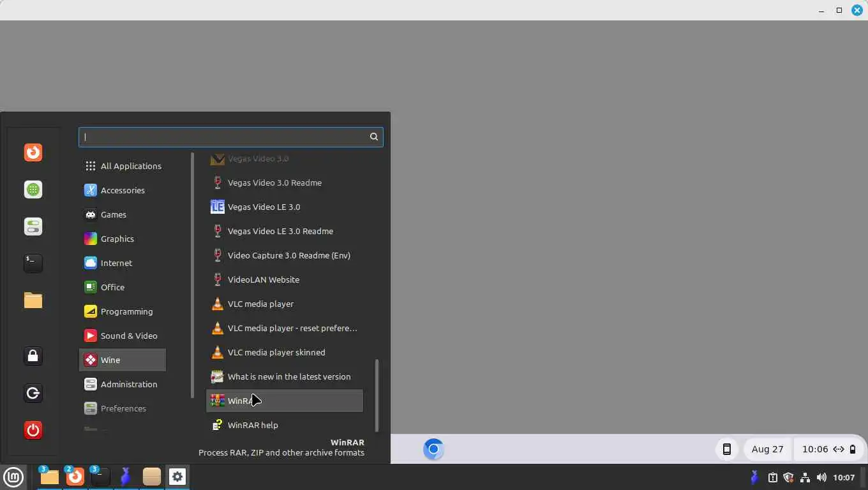Click the update shield tray icon
Viewport: 868px width, 490px height.
click(x=789, y=477)
